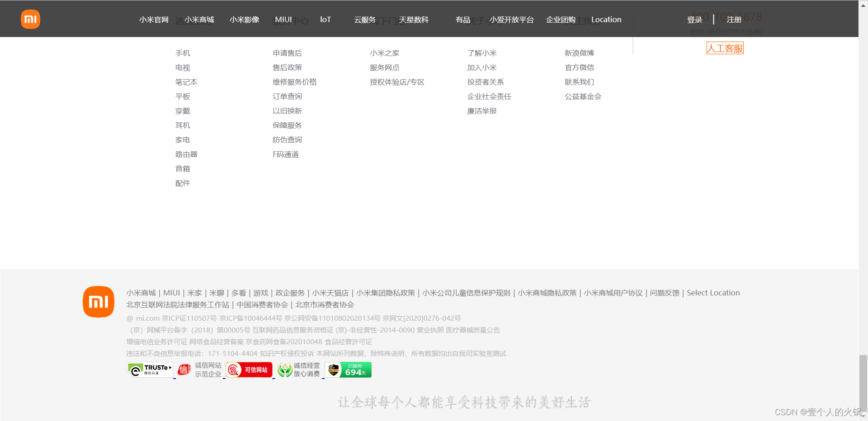Screen dimensions: 868x421
Task: Open MIUI in the top navigation
Action: (x=283, y=20)
